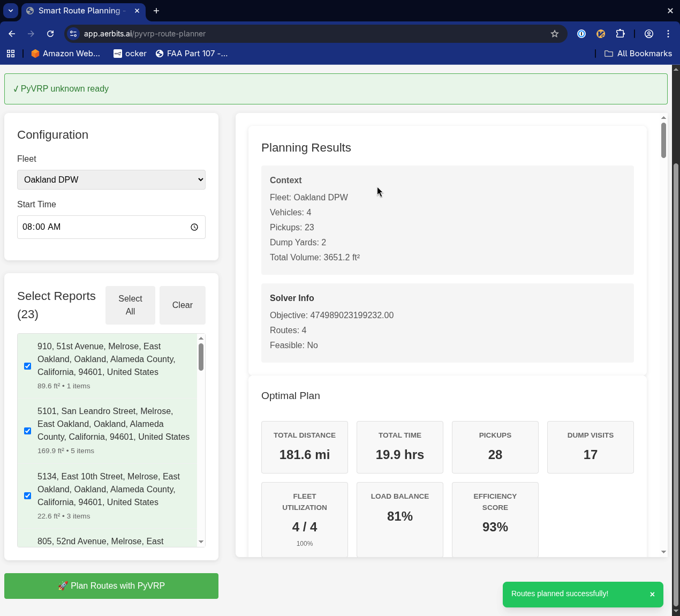
Task: Click the grid icon on the bookmarks bar
Action: (11, 54)
